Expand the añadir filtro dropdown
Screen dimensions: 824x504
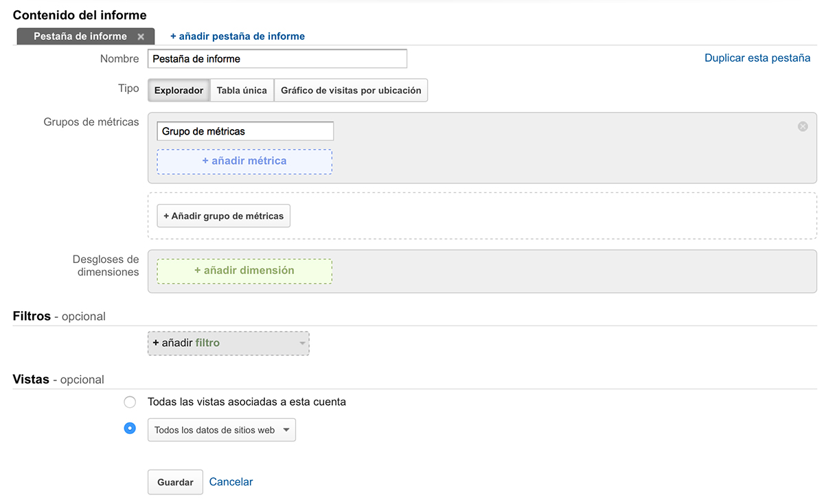tap(229, 343)
